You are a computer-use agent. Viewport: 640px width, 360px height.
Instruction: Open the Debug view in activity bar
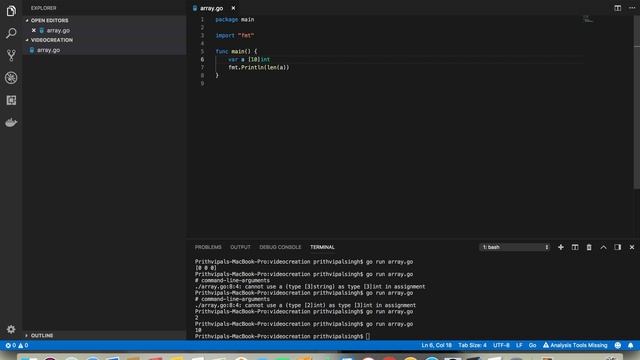11,78
